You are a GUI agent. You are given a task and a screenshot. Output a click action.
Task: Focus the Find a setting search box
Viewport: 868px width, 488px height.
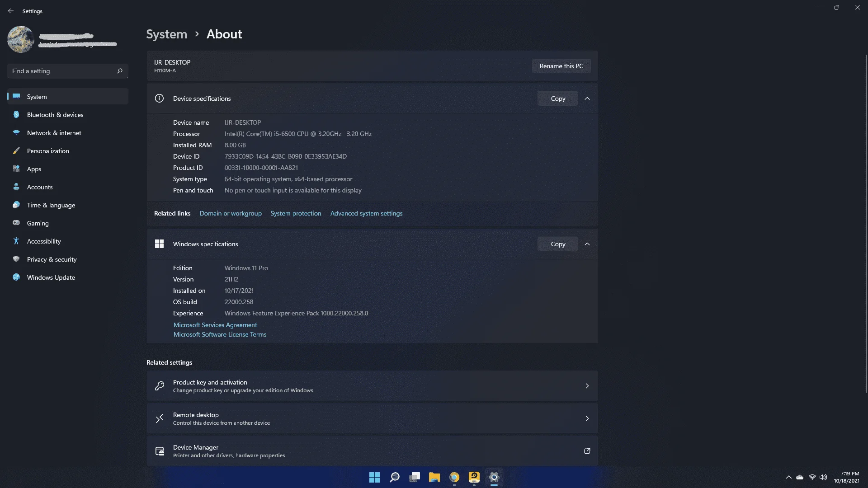click(x=68, y=71)
